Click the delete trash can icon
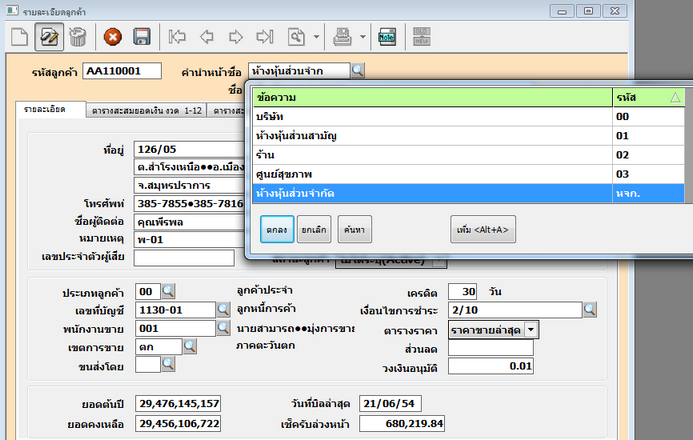 tap(76, 38)
